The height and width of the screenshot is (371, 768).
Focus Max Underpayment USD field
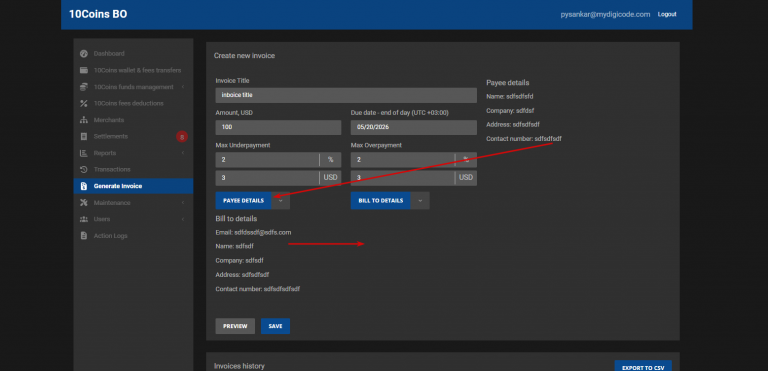click(x=267, y=177)
